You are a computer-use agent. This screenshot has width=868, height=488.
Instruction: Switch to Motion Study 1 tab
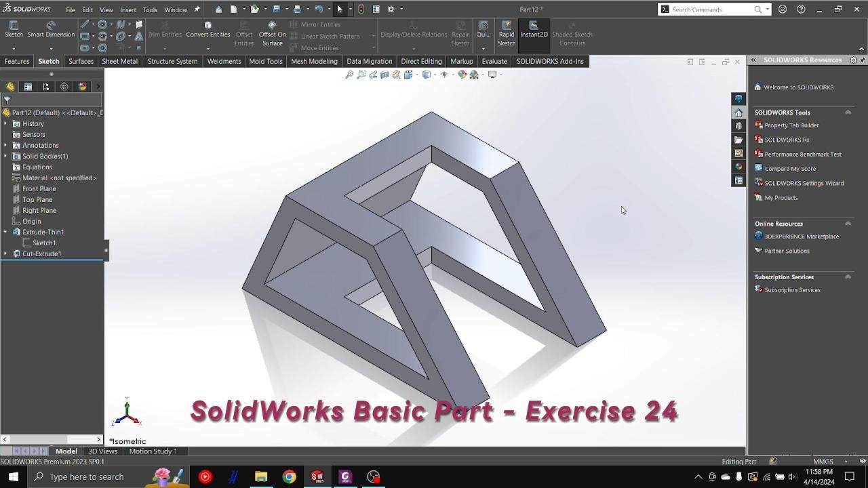[153, 451]
